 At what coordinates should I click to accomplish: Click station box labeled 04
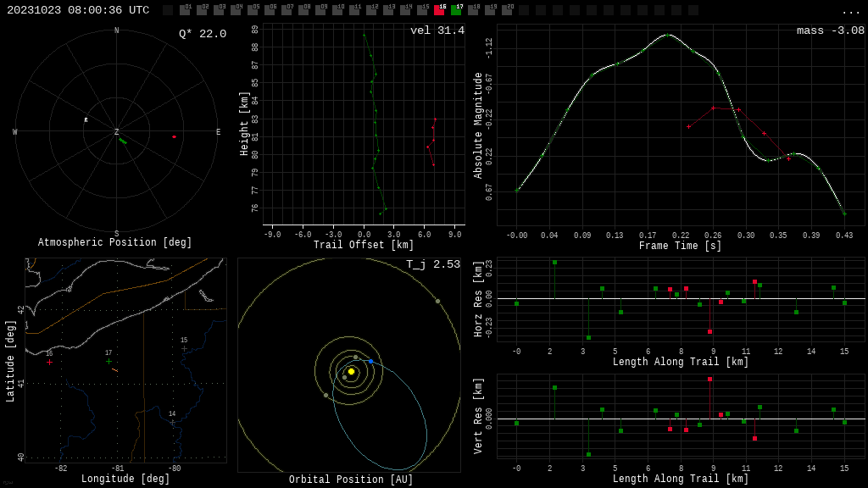click(236, 9)
